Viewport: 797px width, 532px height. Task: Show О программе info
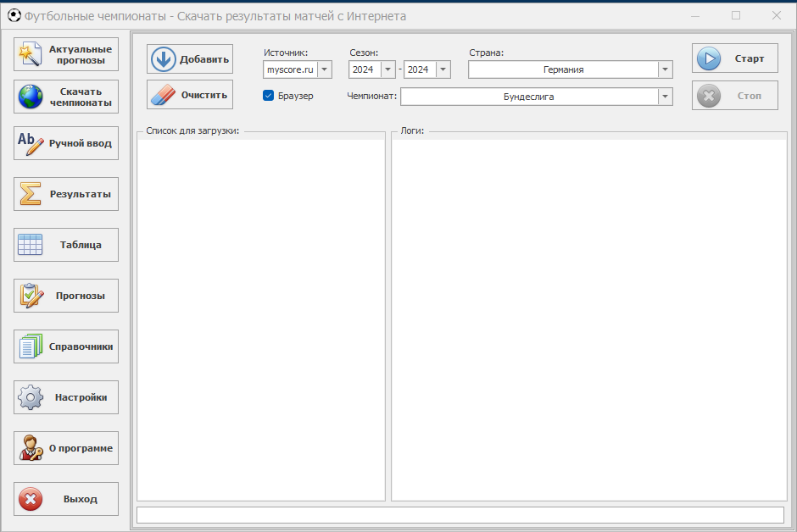pyautogui.click(x=66, y=448)
